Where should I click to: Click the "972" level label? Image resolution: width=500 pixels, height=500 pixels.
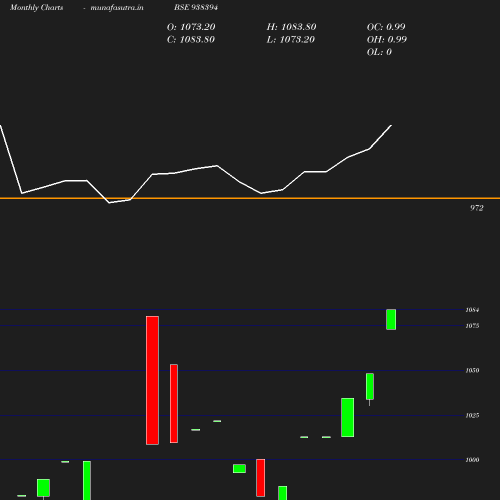pos(477,208)
